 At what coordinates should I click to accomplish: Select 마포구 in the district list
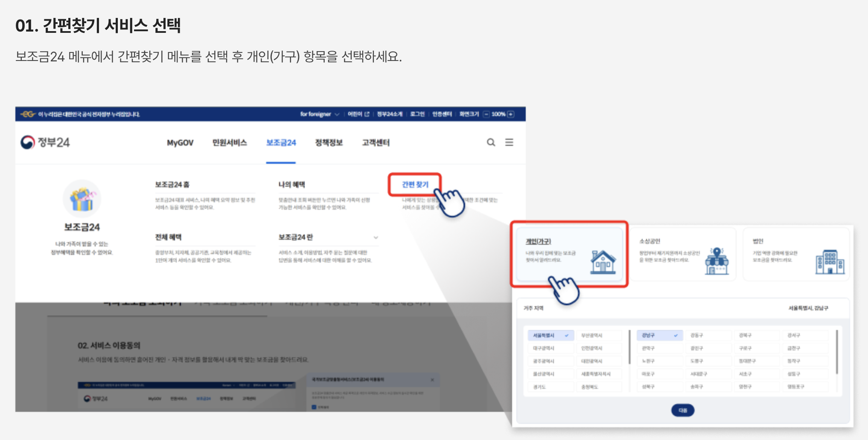(660, 374)
